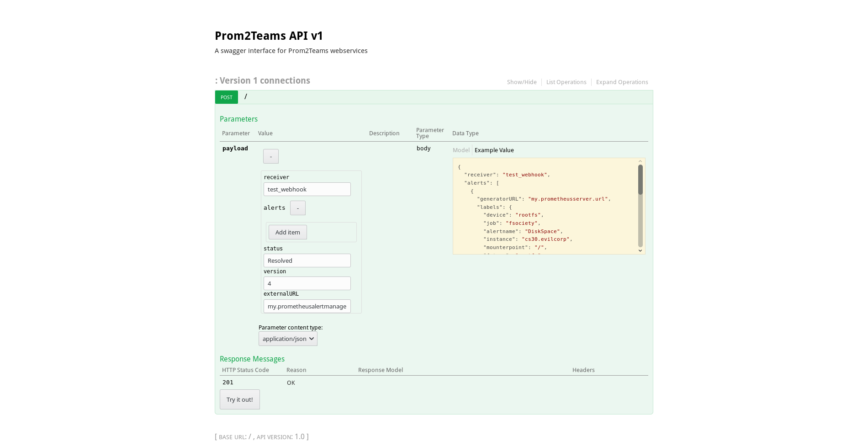
Task: Switch to the Model tab
Action: [x=461, y=150]
